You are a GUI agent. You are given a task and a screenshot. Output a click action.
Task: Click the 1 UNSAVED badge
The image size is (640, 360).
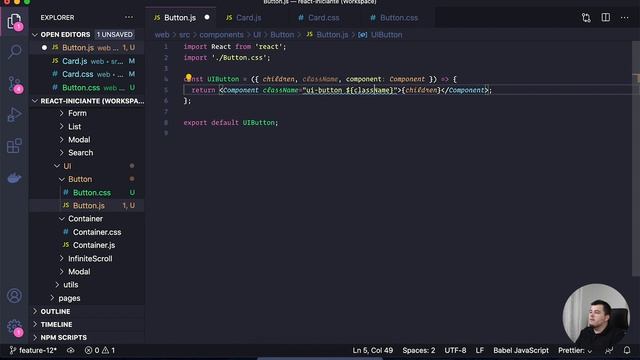[x=114, y=34]
